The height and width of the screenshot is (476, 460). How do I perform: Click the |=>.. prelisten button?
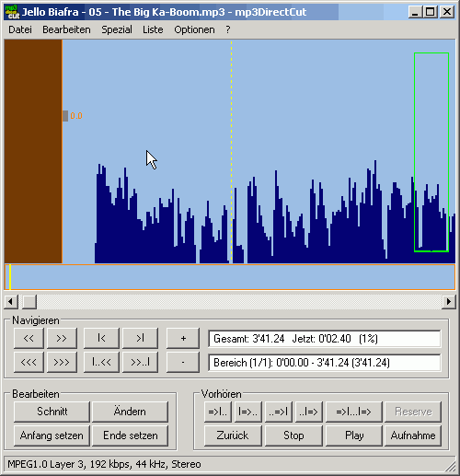click(x=248, y=412)
